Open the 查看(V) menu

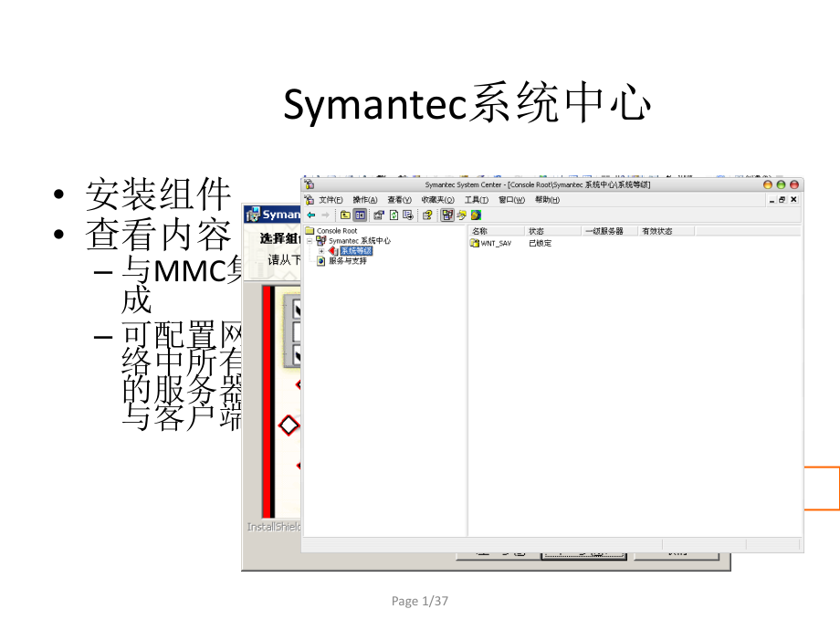[400, 200]
